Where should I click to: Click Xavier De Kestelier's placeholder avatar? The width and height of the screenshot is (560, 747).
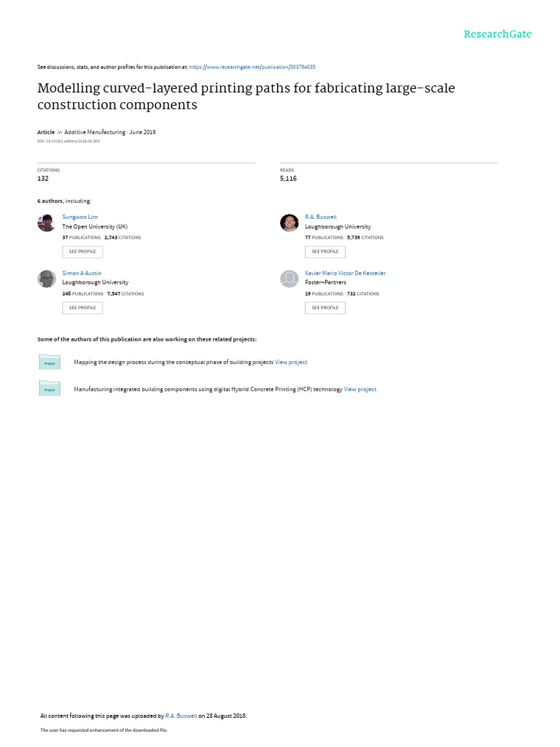tap(289, 279)
